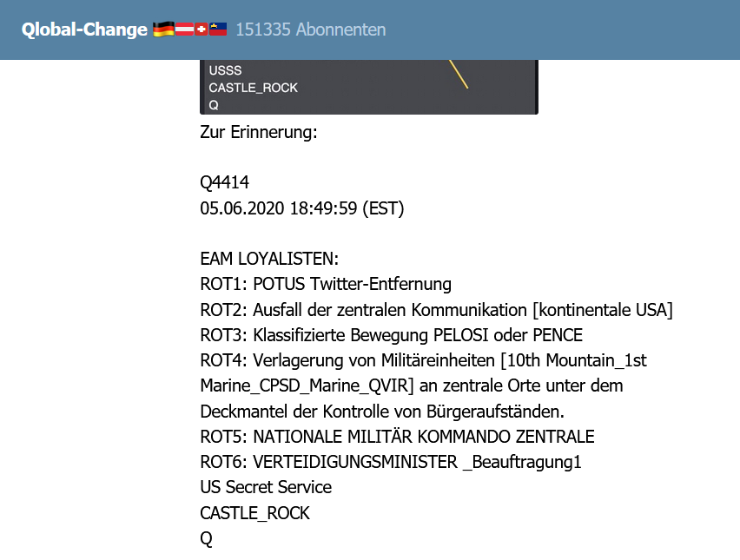The height and width of the screenshot is (560, 740).
Task: Click the USSS text inside the image
Action: point(226,71)
